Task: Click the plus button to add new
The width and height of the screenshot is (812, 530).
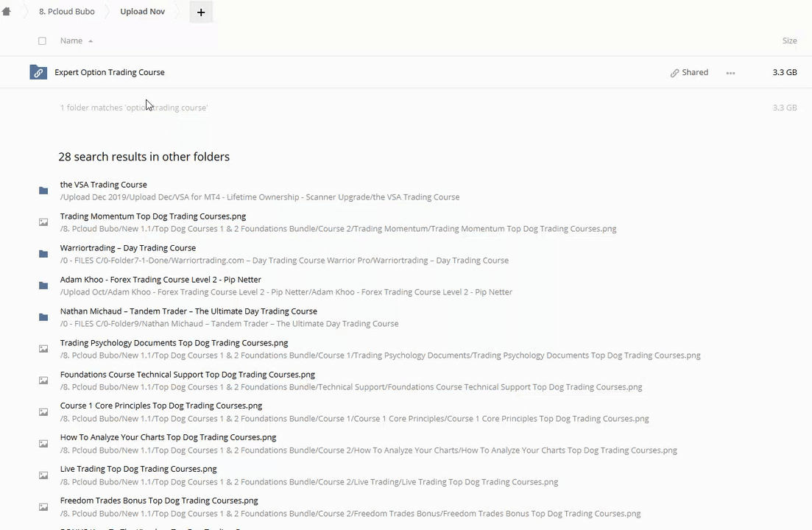Action: (200, 12)
